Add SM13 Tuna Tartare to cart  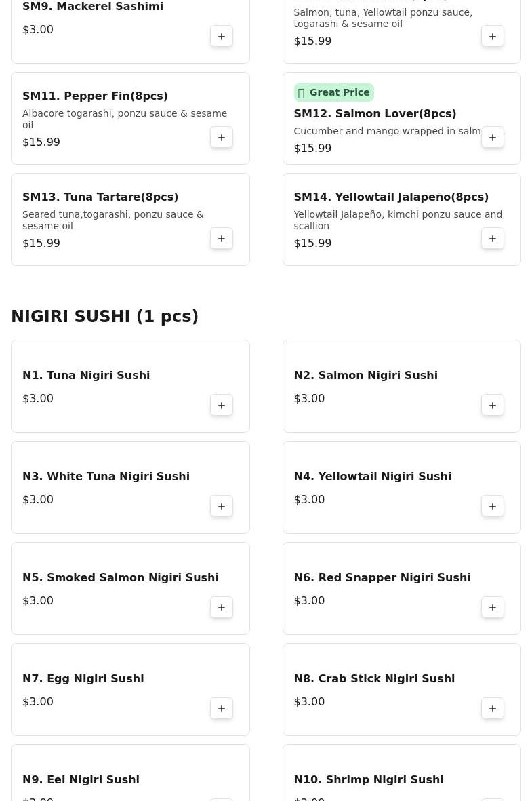click(x=222, y=239)
